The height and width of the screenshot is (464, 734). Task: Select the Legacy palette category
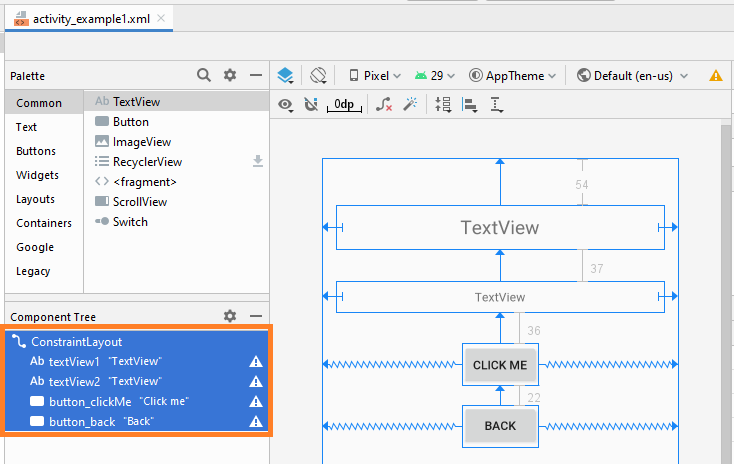pyautogui.click(x=44, y=271)
